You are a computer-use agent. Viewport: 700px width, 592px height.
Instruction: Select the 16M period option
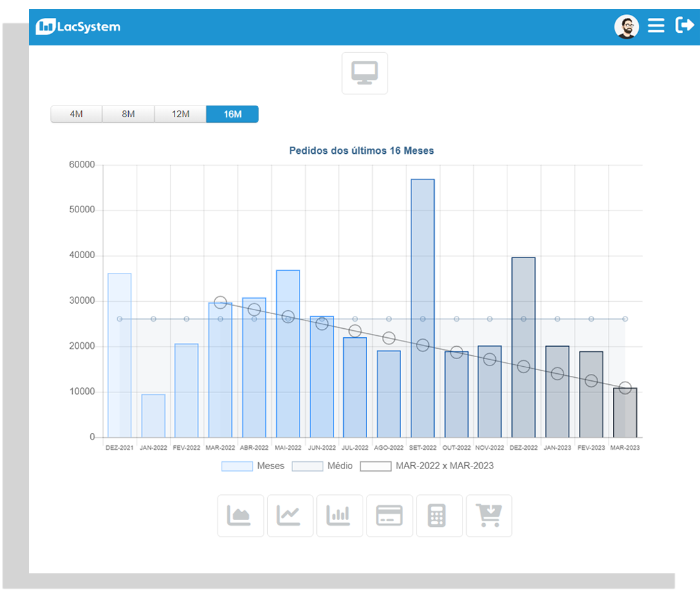pos(232,115)
